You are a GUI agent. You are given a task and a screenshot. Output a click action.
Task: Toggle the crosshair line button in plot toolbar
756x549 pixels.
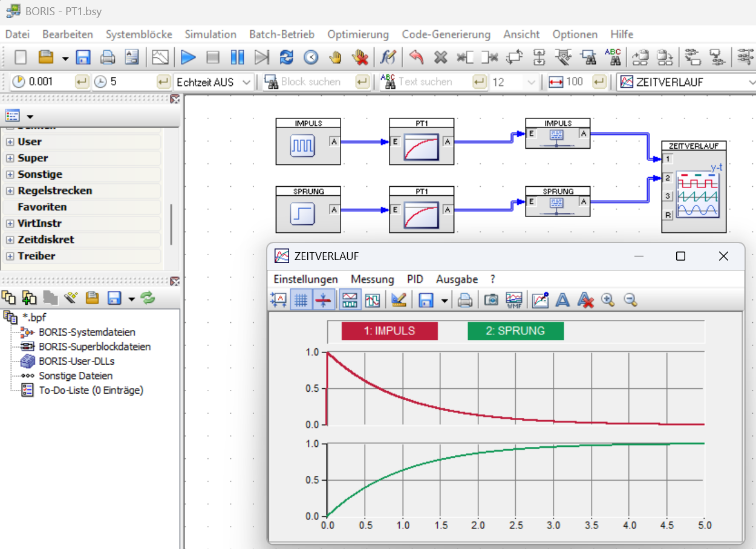click(324, 300)
